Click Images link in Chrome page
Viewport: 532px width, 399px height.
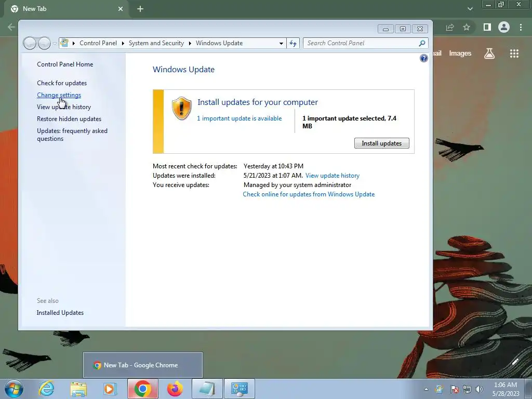pos(460,54)
